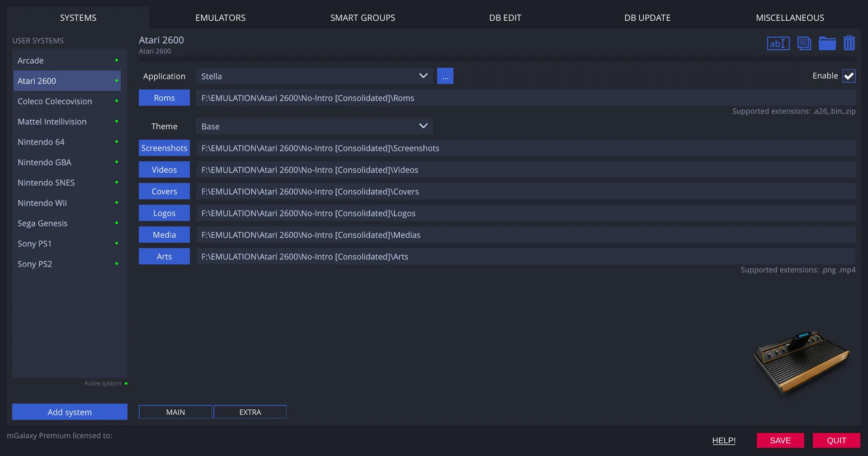Screen dimensions: 868x456
Task: Click the rename system icon
Action: [778, 43]
